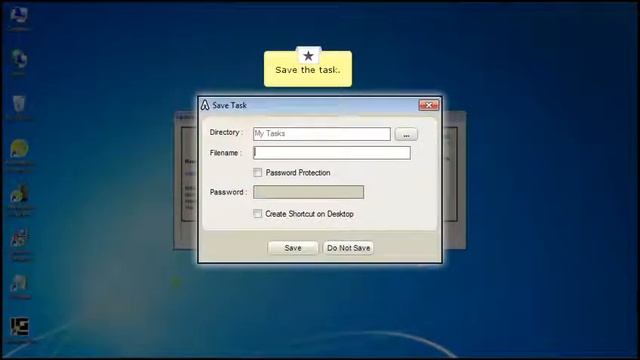Viewport: 640px width, 360px height.
Task: Click the Create Shortcut on Desktop label
Action: point(309,214)
